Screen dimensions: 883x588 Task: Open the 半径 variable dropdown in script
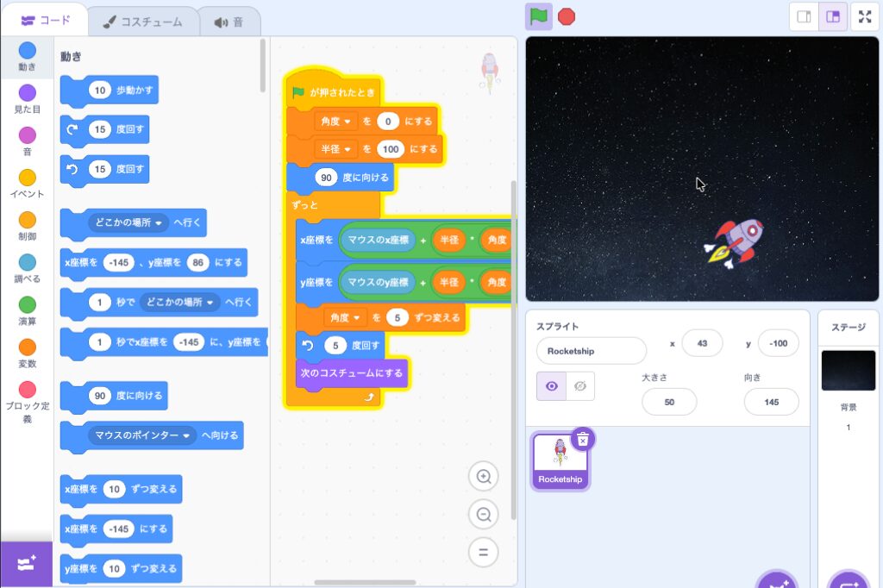pyautogui.click(x=336, y=149)
